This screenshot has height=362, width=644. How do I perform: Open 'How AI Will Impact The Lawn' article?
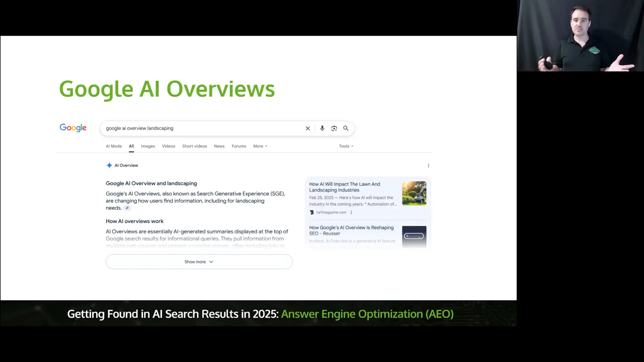(344, 187)
